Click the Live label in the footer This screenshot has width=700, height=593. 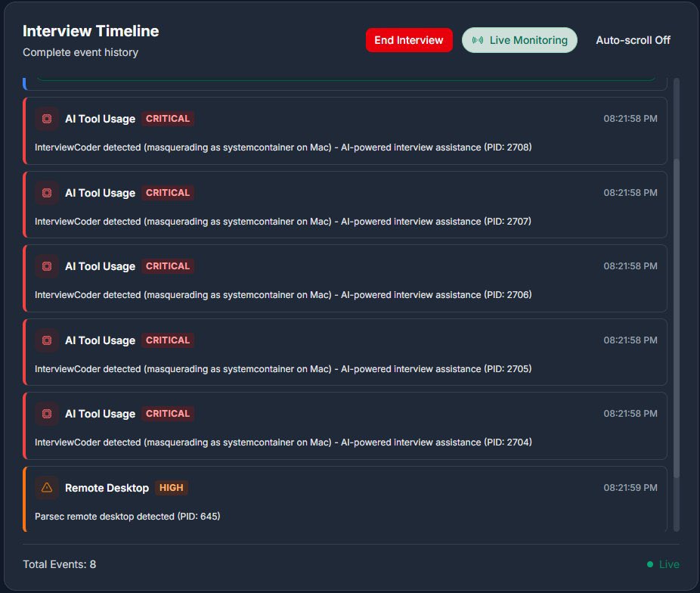point(669,564)
